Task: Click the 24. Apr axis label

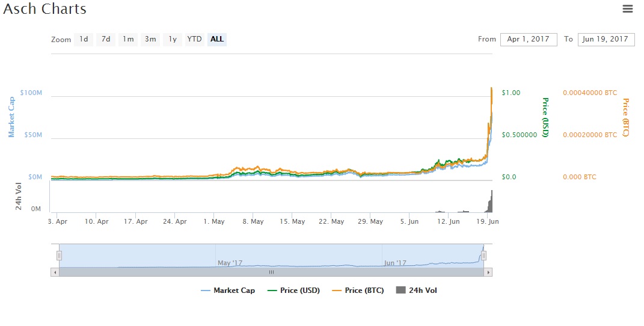Action: click(174, 221)
